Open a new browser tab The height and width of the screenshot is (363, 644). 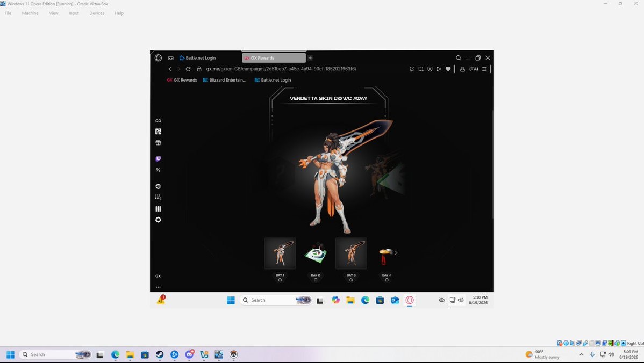pos(310,58)
